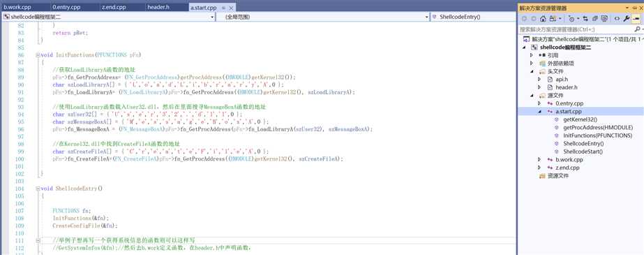This screenshot has width=644, height=255.
Task: Collapse the ShellcodeEntry code block on line 104
Action: (x=38, y=189)
